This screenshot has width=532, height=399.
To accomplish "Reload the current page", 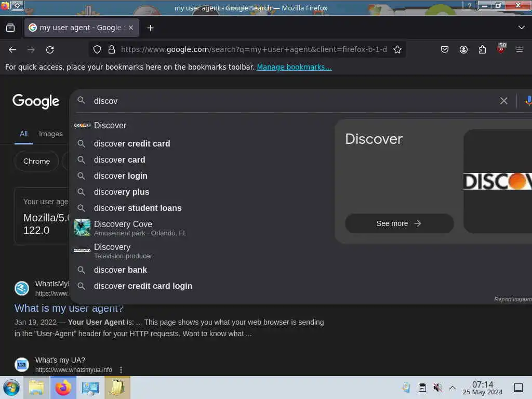I will 50,50.
